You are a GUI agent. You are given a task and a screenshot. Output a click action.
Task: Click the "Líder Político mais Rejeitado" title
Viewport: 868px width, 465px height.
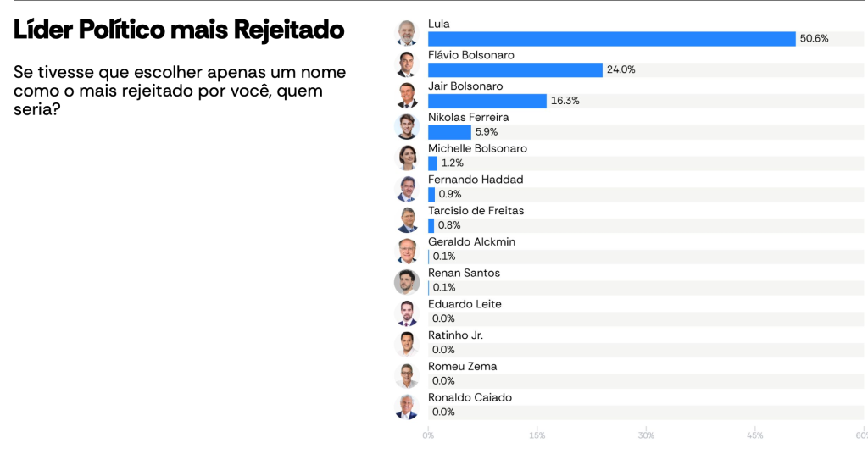pyautogui.click(x=179, y=30)
